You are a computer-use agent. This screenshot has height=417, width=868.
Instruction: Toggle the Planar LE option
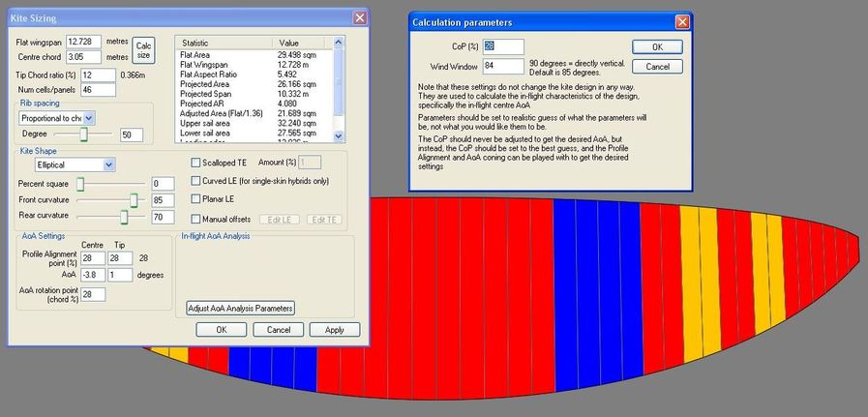[196, 199]
